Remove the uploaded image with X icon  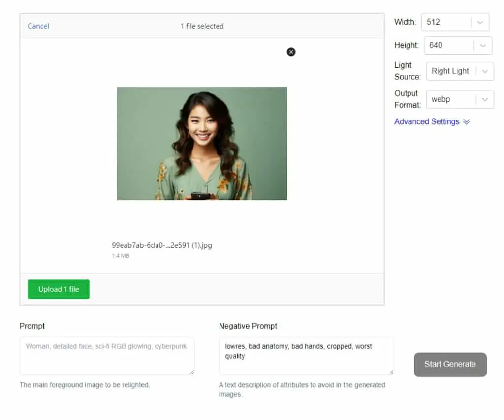[x=291, y=52]
